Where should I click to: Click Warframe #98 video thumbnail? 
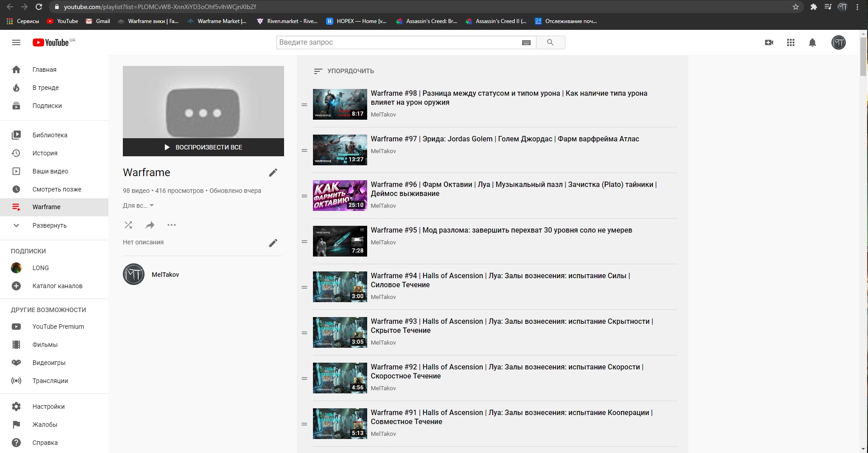[x=340, y=104]
